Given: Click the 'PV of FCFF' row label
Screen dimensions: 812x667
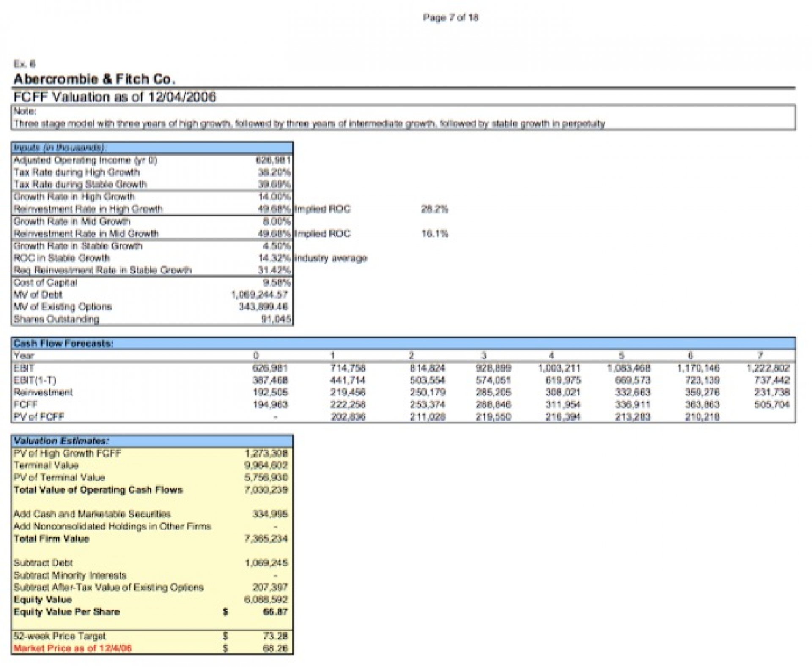Looking at the screenshot, I should [x=38, y=417].
